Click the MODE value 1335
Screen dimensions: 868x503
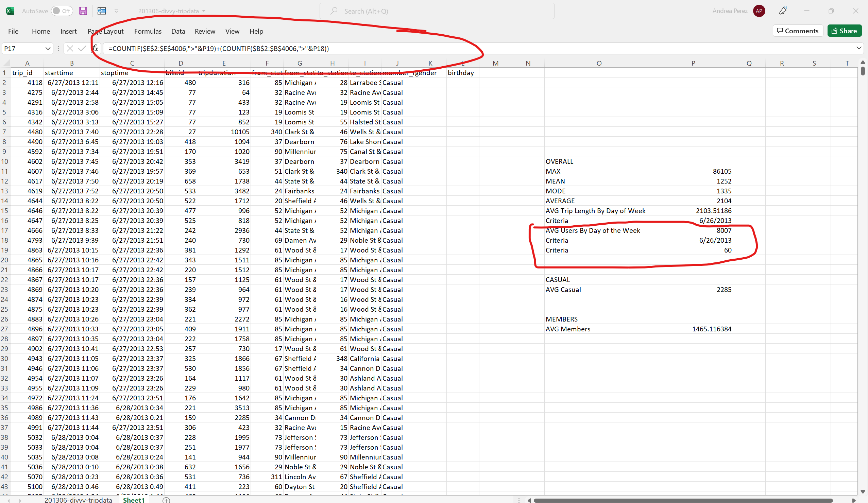click(x=693, y=191)
